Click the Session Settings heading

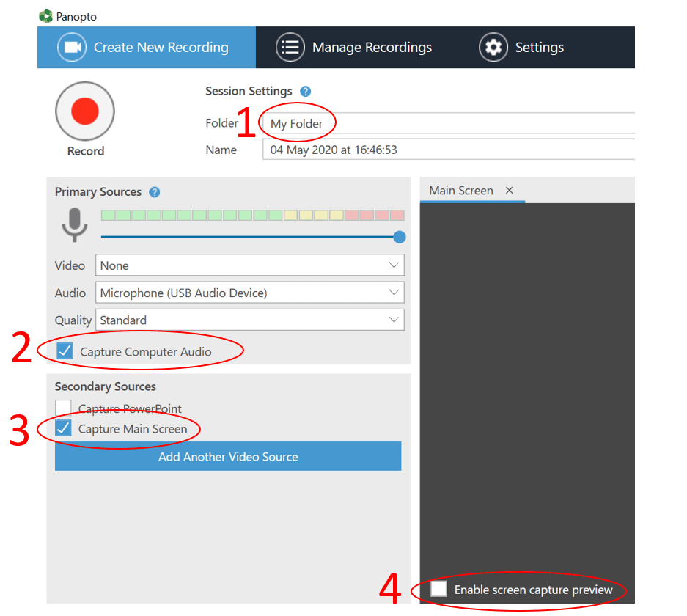pyautogui.click(x=249, y=91)
